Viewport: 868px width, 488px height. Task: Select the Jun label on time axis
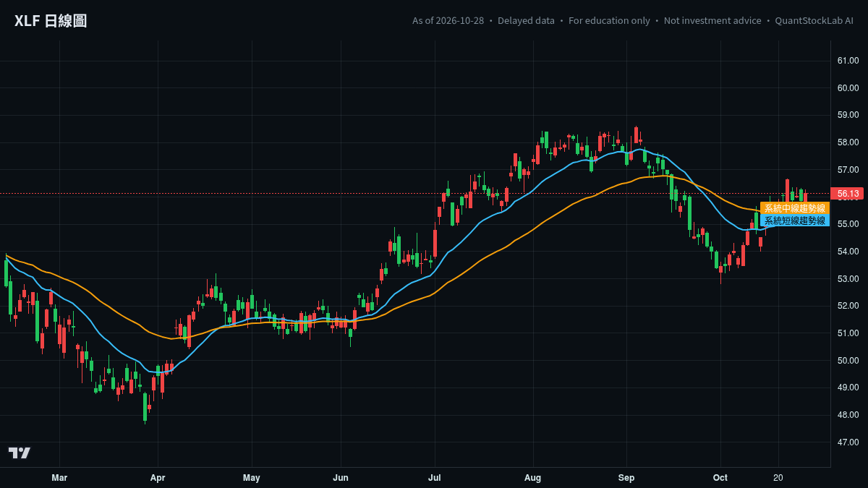point(341,478)
